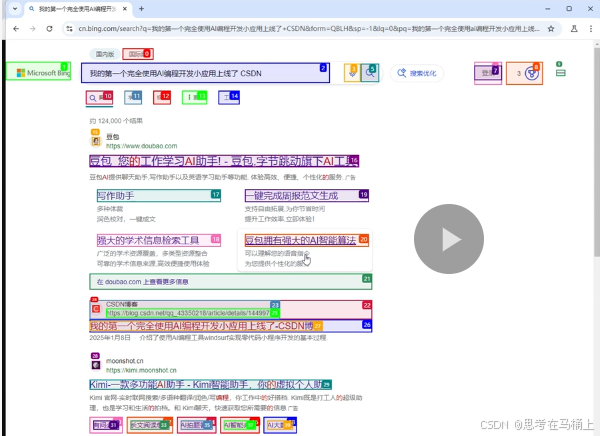Bookmark this page with star icon

tap(551, 29)
